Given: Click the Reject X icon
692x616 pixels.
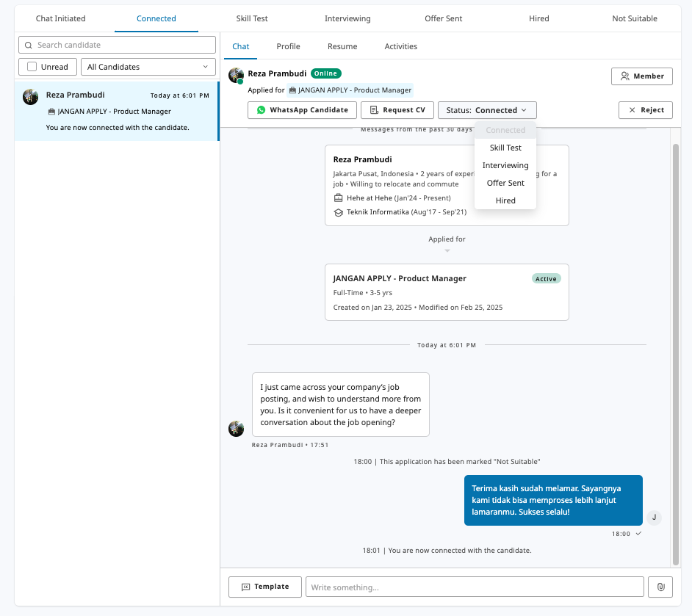Looking at the screenshot, I should pyautogui.click(x=632, y=110).
